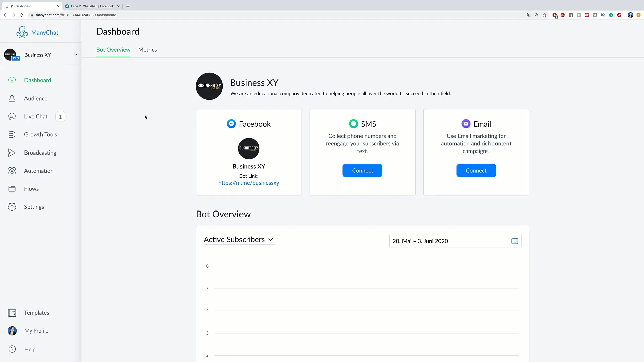
Task: Connect the Email channel
Action: pos(476,170)
